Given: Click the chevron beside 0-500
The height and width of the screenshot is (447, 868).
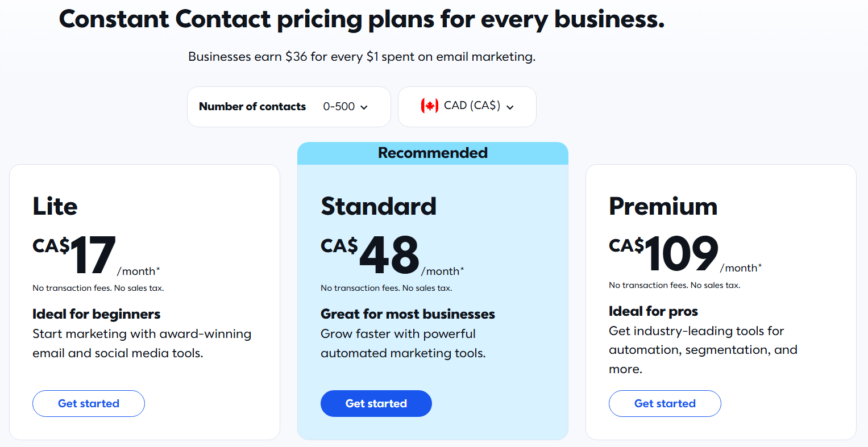Looking at the screenshot, I should pos(364,107).
